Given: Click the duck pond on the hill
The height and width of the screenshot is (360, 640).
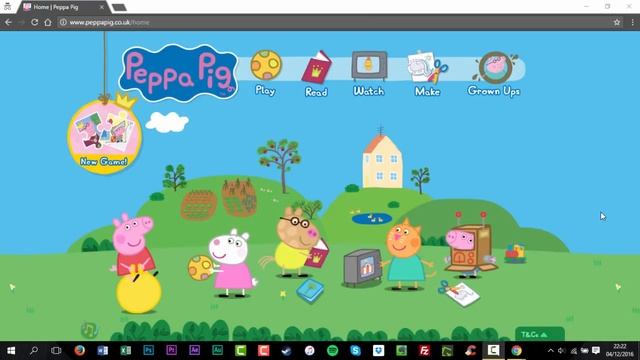Looking at the screenshot, I should click(372, 218).
